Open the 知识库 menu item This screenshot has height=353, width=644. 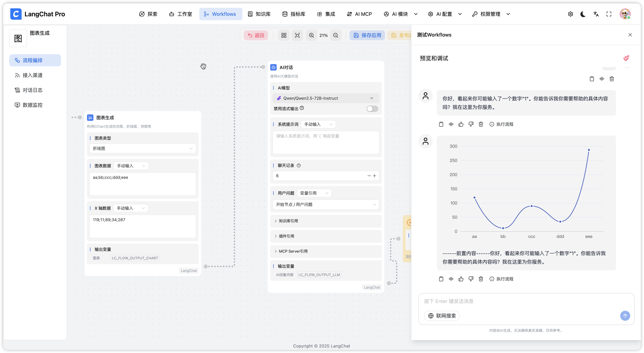(259, 14)
